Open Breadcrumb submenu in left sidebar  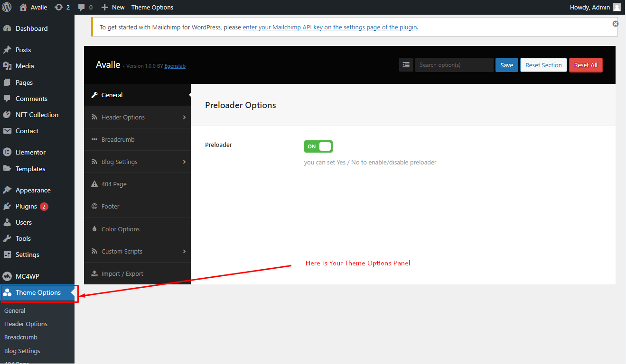(21, 337)
